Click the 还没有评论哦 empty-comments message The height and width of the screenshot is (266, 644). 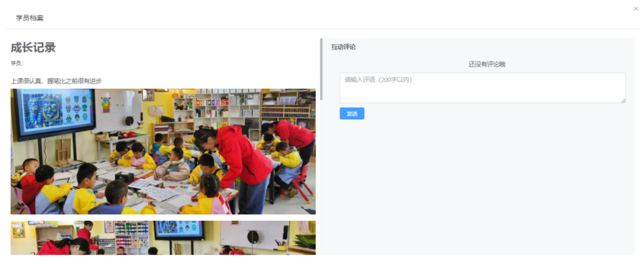[487, 64]
